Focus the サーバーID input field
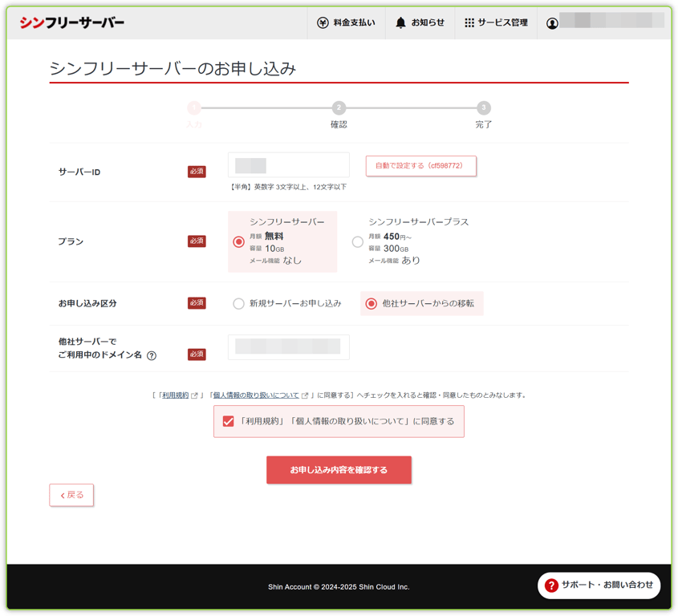 288,164
